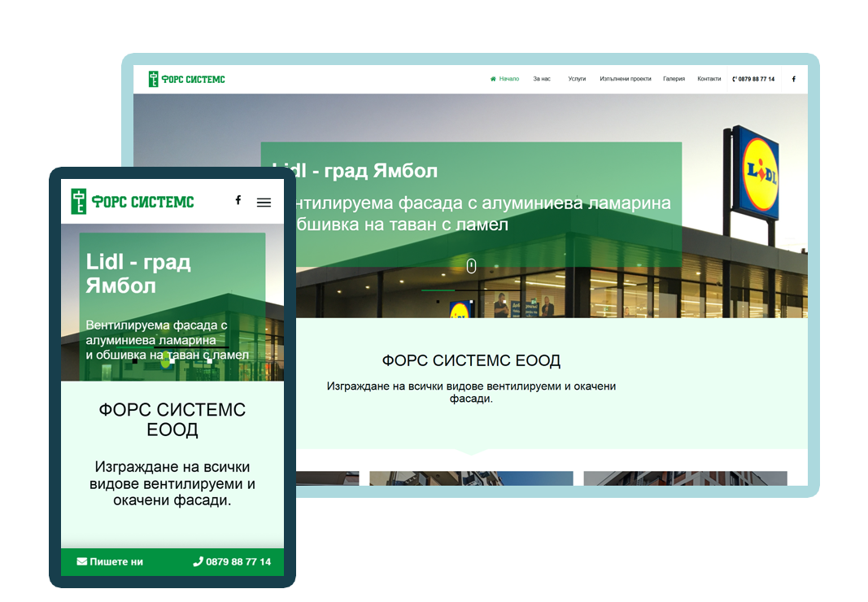Open Facebook icon in desktop header
The image size is (868, 602).
tap(794, 79)
